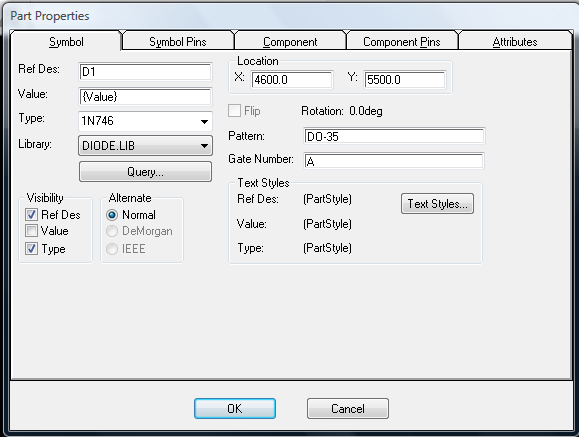Toggle the Flip checkbox
Image resolution: width=579 pixels, height=437 pixels.
[234, 111]
